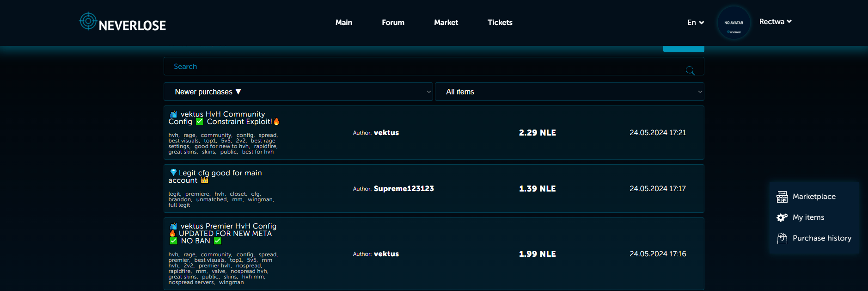
Task: Click the date 24.05.2024 17:17
Action: pos(658,188)
